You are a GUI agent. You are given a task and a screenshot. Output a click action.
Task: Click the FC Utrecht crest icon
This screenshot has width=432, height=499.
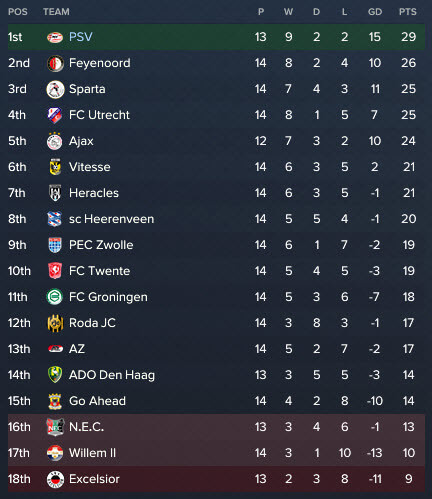click(55, 115)
